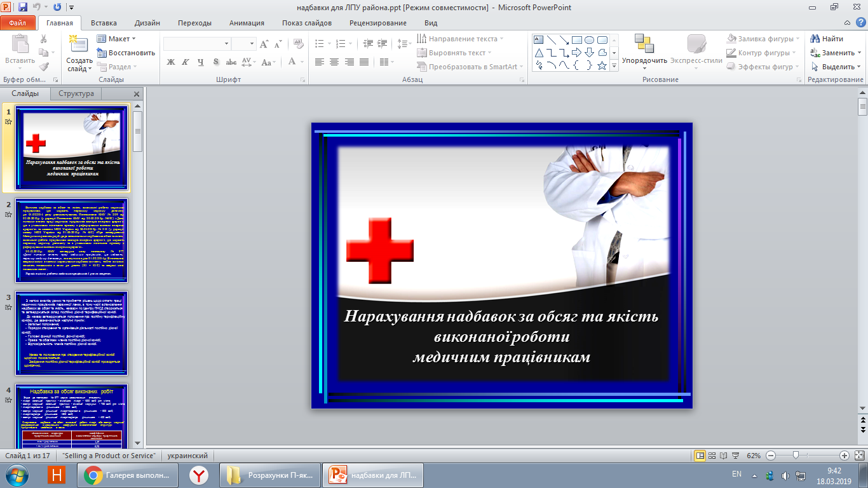Viewport: 868px width, 488px height.
Task: Open the Файл tab
Action: 18,23
